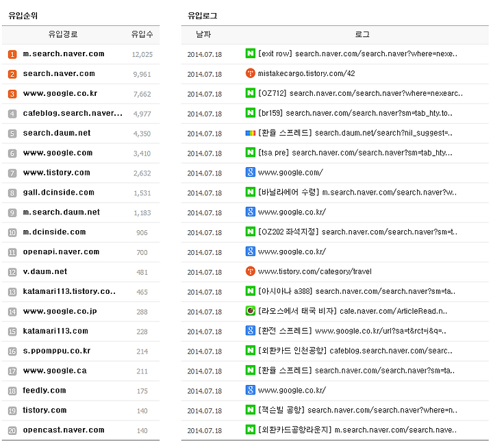Viewport: 493px width, 448px height.
Task: Open the [환율 스프레드] search.daum.net log link
Action: click(x=355, y=133)
